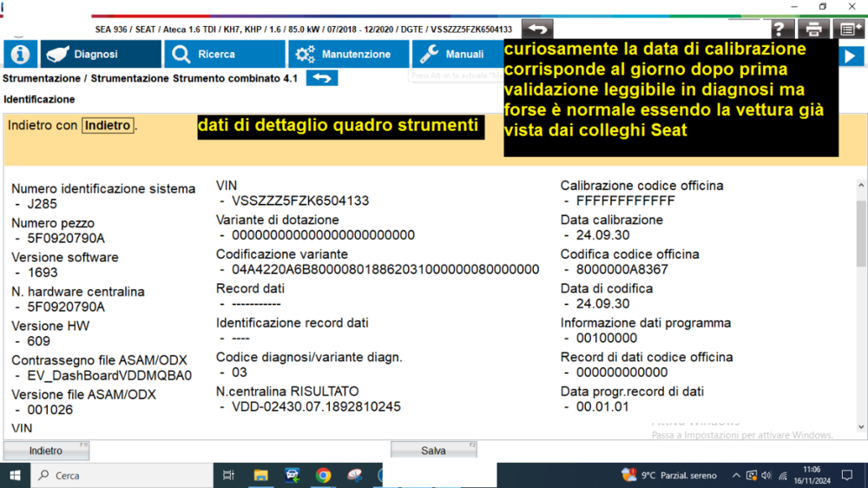Open Google Chrome from the taskbar
The width and height of the screenshot is (868, 488).
coord(323,475)
